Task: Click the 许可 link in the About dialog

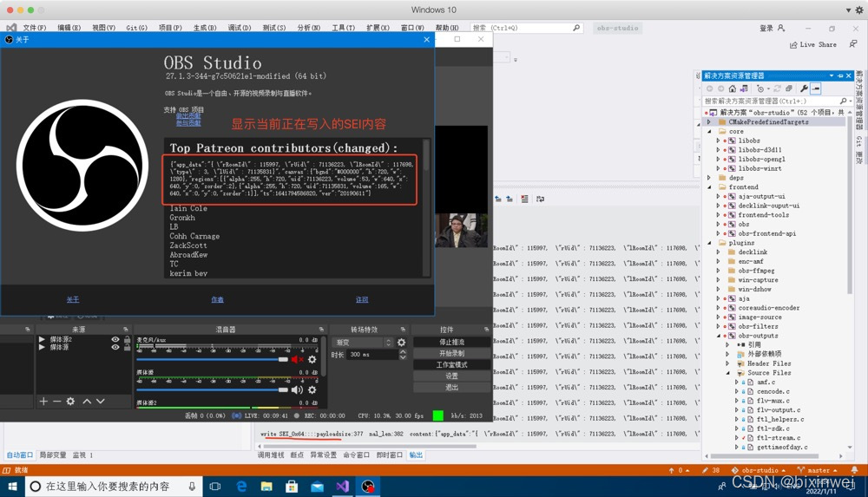Action: (362, 299)
